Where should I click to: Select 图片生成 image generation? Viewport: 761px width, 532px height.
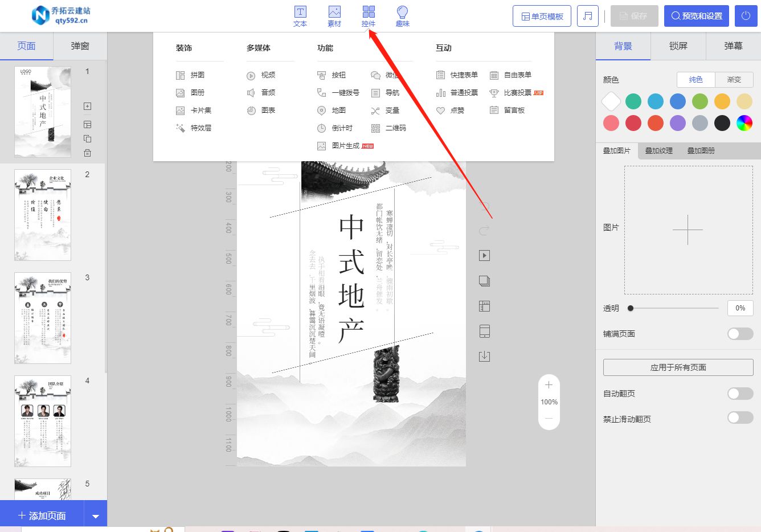pos(345,146)
